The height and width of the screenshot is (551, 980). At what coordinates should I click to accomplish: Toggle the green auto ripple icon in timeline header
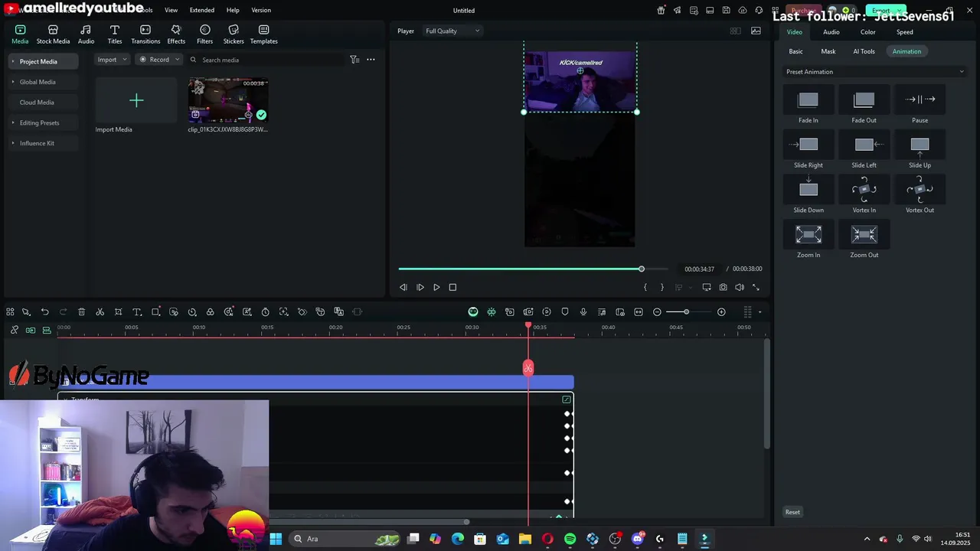click(x=31, y=330)
